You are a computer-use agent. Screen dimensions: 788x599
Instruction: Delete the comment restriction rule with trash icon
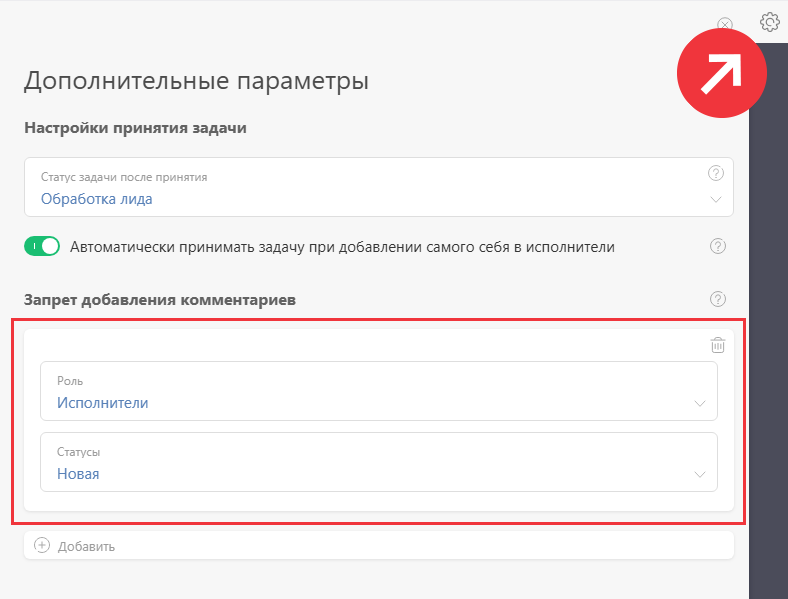pyautogui.click(x=718, y=345)
